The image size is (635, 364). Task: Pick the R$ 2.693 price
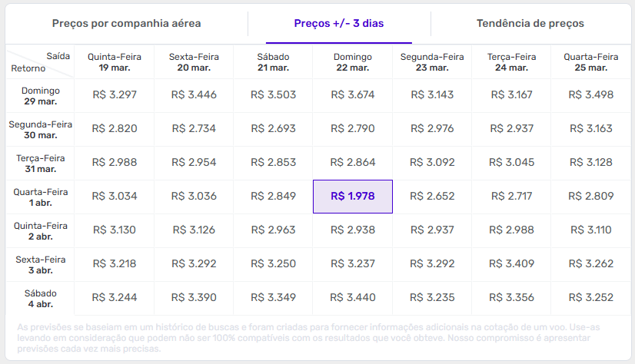(273, 129)
